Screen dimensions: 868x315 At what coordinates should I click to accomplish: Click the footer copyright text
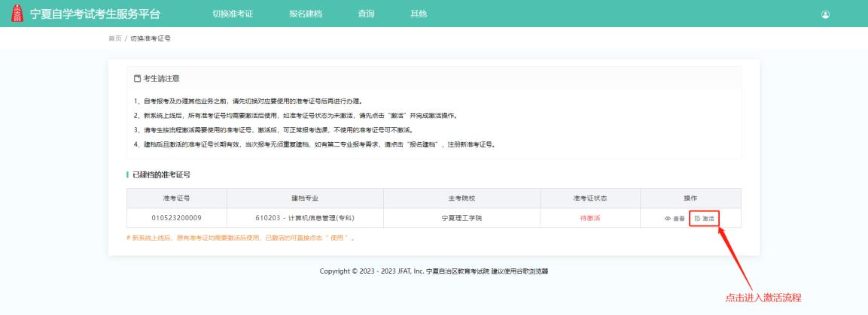tap(434, 271)
